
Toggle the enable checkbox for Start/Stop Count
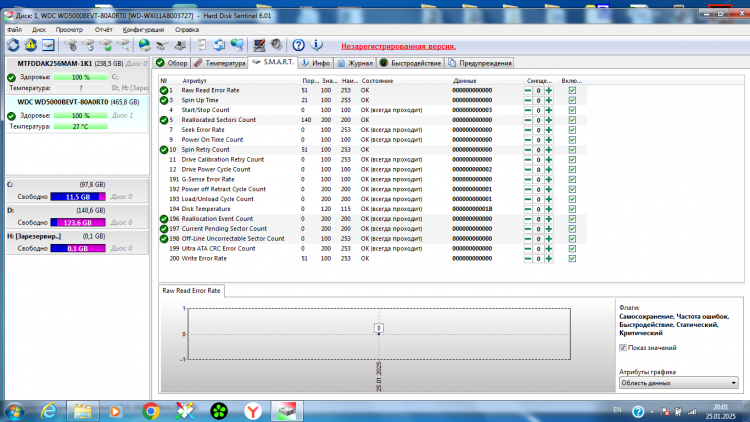point(572,110)
